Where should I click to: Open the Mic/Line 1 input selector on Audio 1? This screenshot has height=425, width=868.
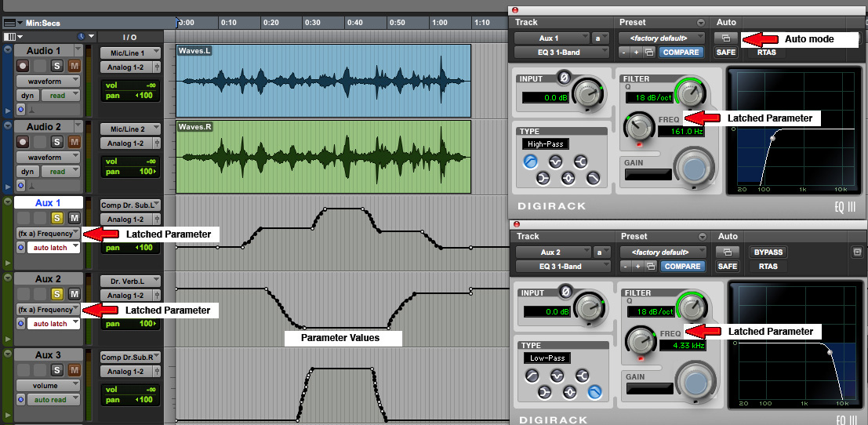[x=130, y=53]
